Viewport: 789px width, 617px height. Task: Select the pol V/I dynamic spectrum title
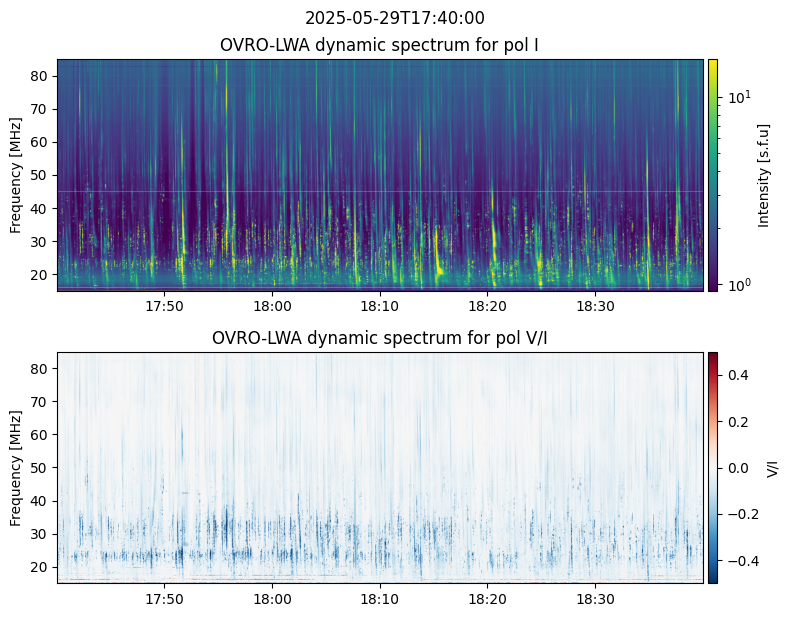point(380,338)
